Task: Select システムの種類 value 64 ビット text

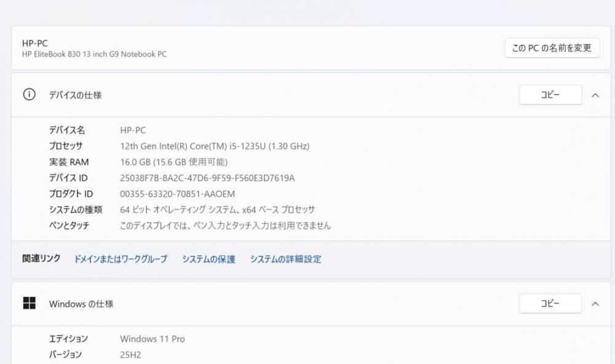Action: 217,210
